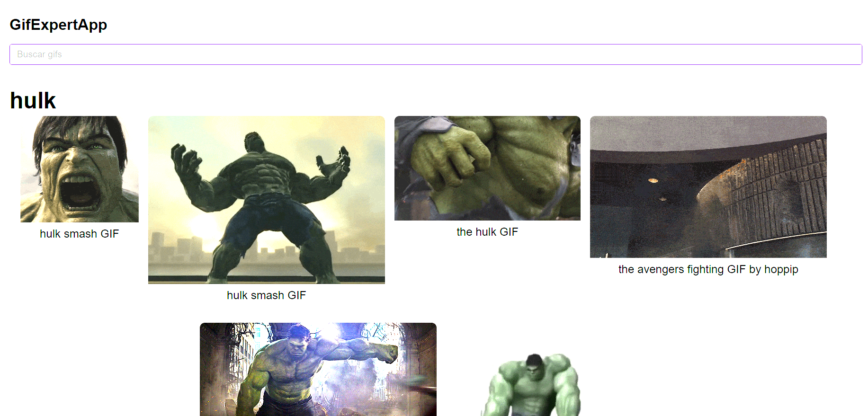The image size is (868, 416).
Task: Click hulk smash caption under skyline GIF
Action: tap(266, 295)
